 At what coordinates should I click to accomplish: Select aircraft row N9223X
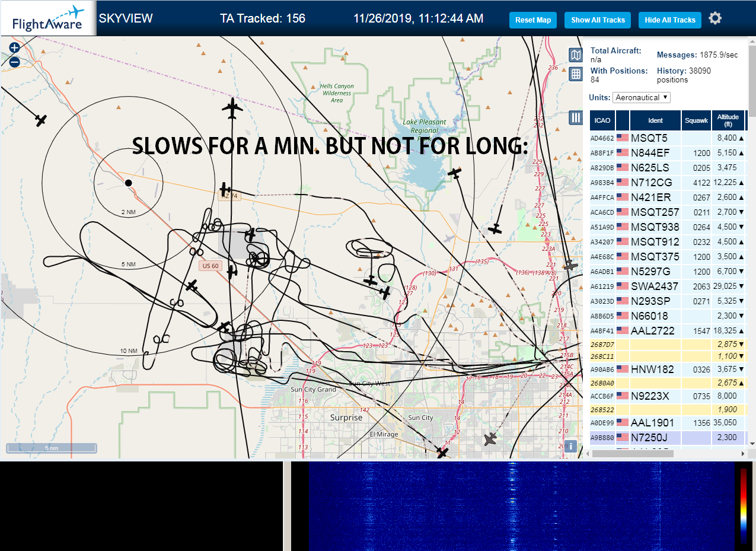[668, 396]
